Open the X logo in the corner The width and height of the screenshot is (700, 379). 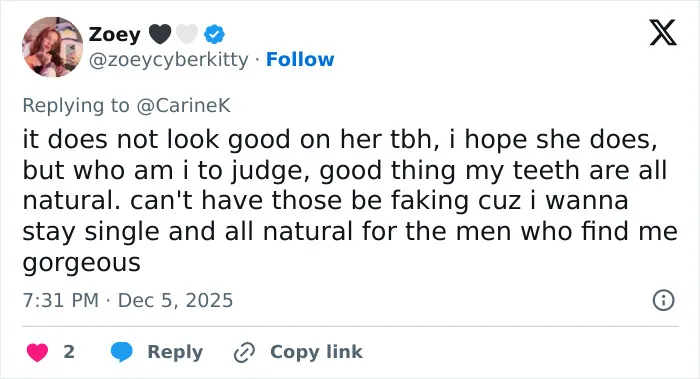(663, 32)
